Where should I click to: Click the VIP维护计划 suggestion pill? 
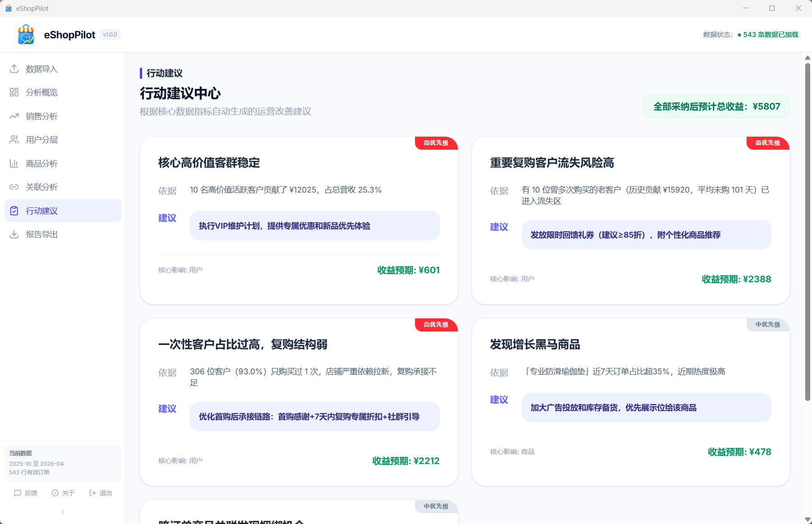[x=314, y=226]
